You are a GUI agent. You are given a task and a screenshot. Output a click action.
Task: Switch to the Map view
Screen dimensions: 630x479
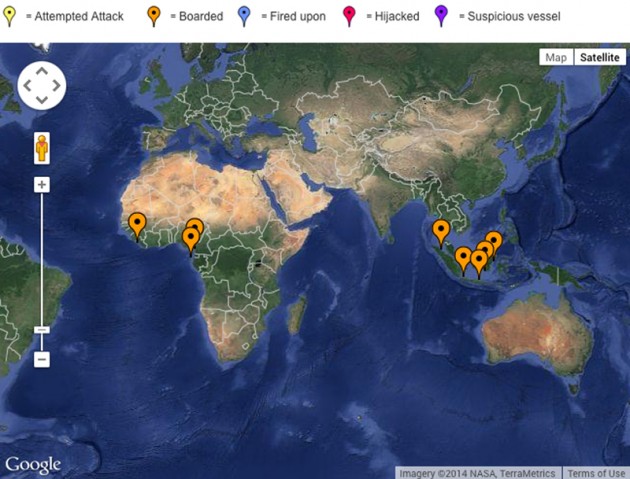555,57
